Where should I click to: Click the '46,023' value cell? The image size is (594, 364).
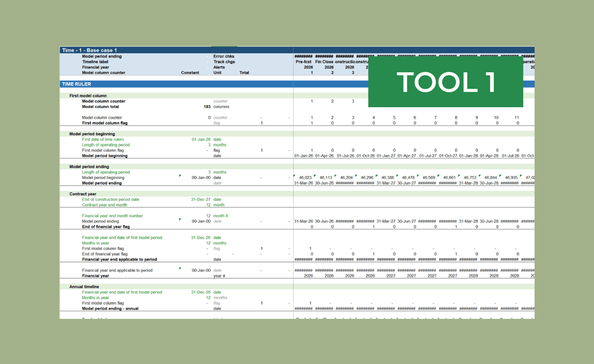tap(305, 177)
